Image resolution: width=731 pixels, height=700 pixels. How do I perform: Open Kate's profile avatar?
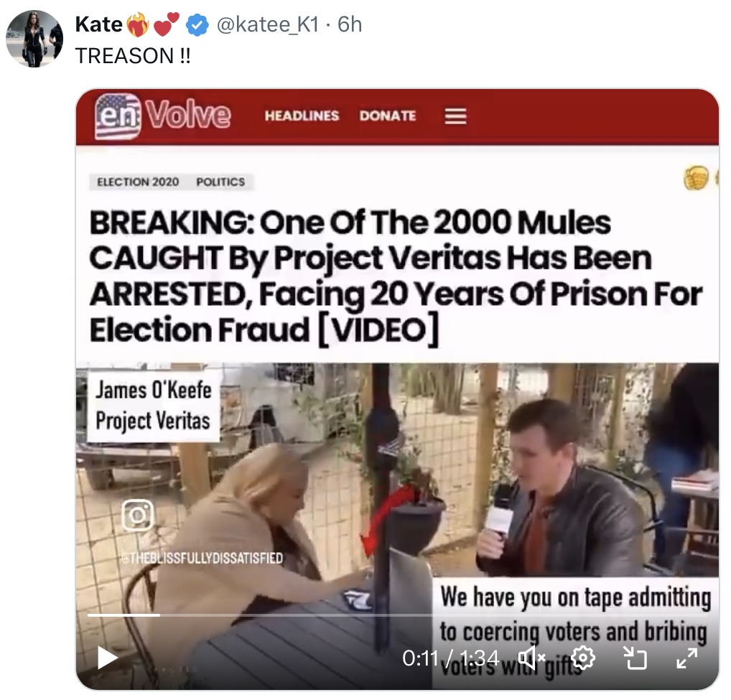click(x=34, y=39)
